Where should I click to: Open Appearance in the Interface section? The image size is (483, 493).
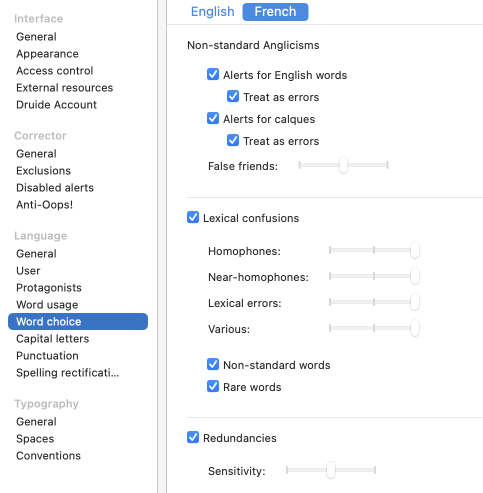pos(47,54)
